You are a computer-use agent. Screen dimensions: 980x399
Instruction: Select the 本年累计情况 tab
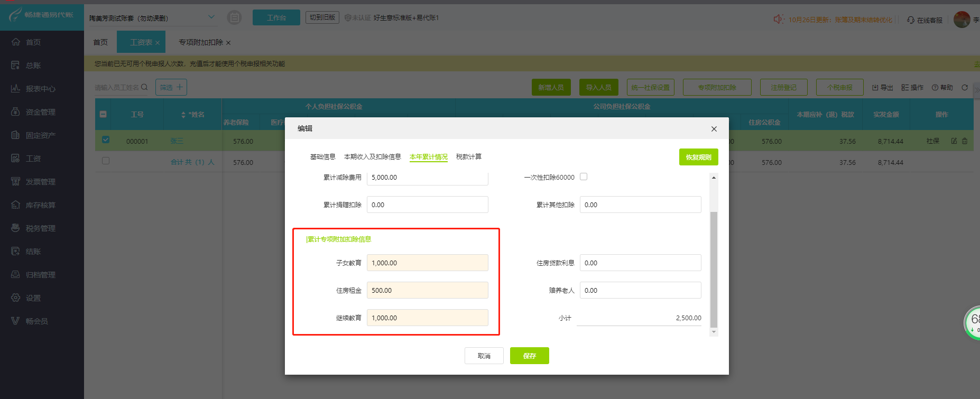(x=429, y=157)
